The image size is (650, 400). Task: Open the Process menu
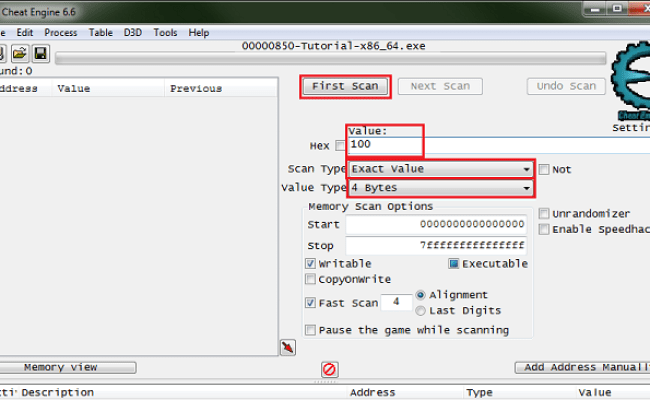tap(61, 32)
